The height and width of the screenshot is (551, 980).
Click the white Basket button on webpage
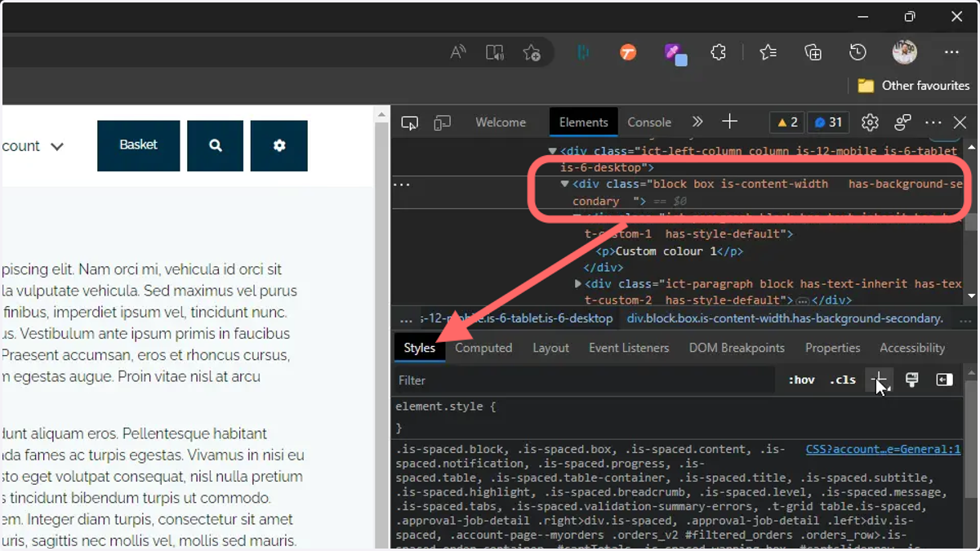coord(138,145)
